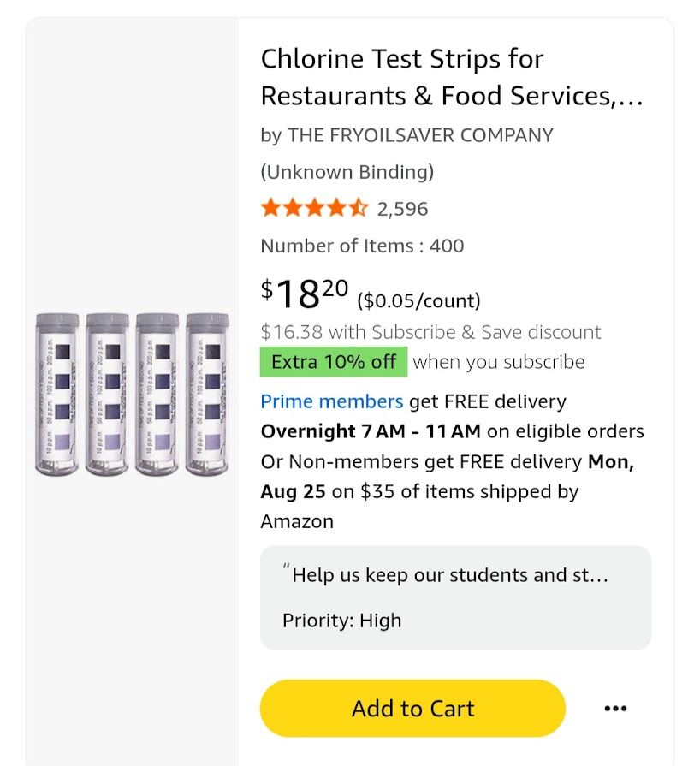Click THE FRYOILSAVER COMPANY byline
700x766 pixels.
[420, 135]
